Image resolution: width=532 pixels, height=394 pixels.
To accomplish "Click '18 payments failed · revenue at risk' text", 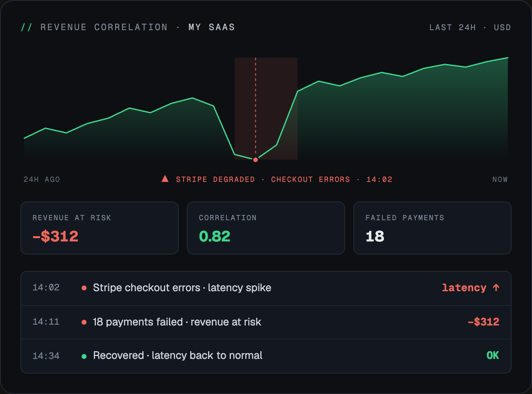I will tap(177, 322).
